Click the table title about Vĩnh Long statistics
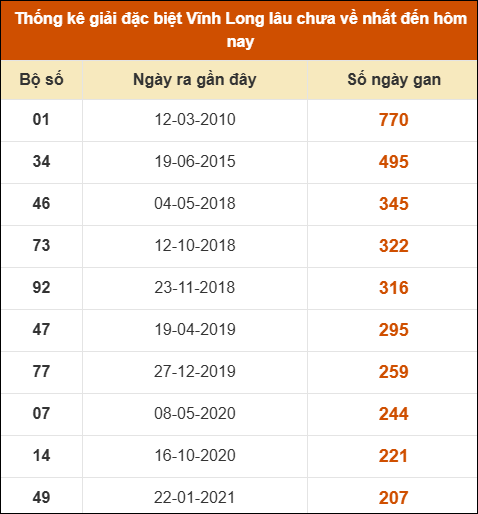The image size is (478, 514). (x=241, y=30)
